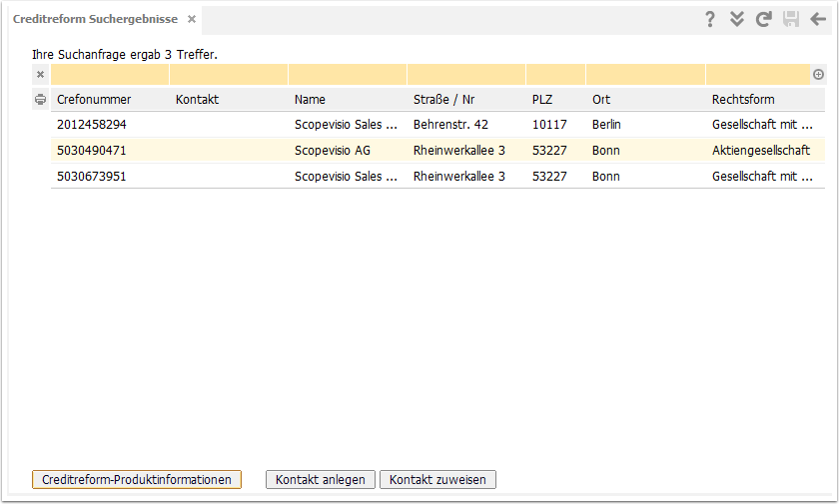Viewport: 839px width, 504px height.
Task: Sort by the PLZ column header
Action: pyautogui.click(x=542, y=100)
